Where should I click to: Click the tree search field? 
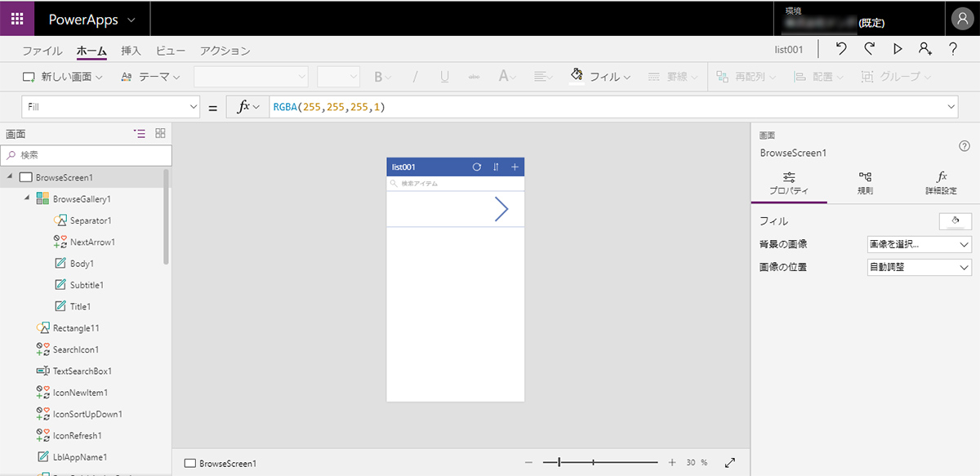(x=87, y=154)
